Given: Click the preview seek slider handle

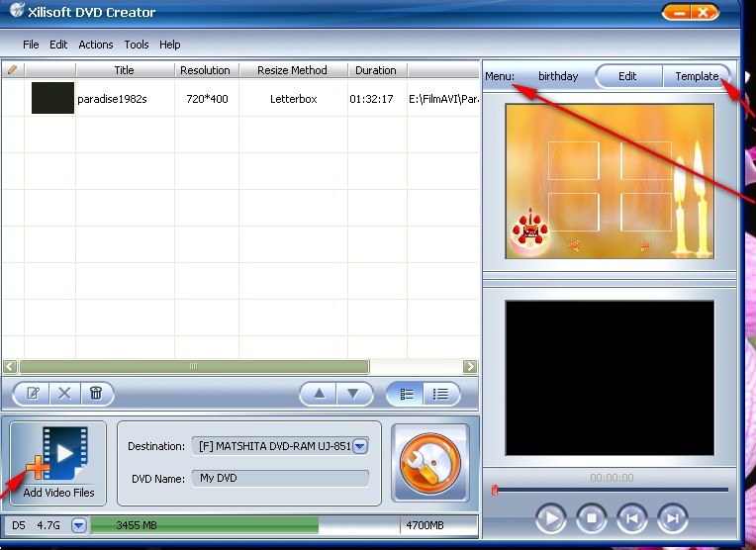Looking at the screenshot, I should 495,491.
